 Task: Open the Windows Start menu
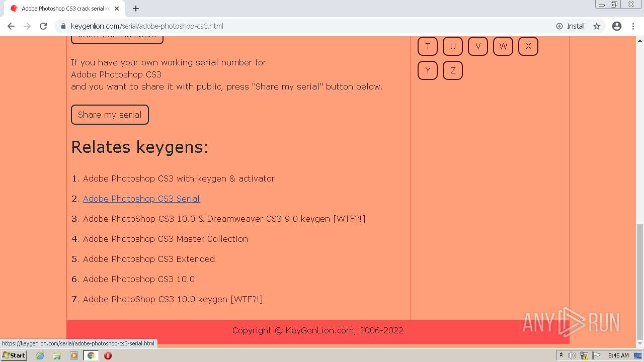tap(14, 355)
